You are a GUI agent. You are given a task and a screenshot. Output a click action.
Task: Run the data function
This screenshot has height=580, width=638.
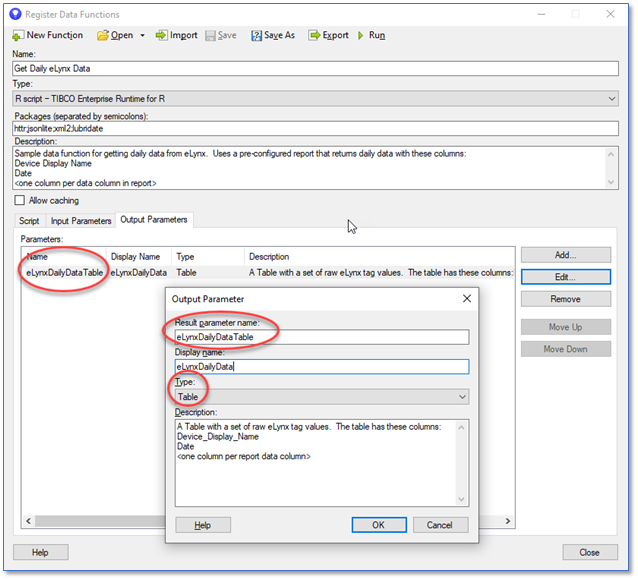(361, 35)
